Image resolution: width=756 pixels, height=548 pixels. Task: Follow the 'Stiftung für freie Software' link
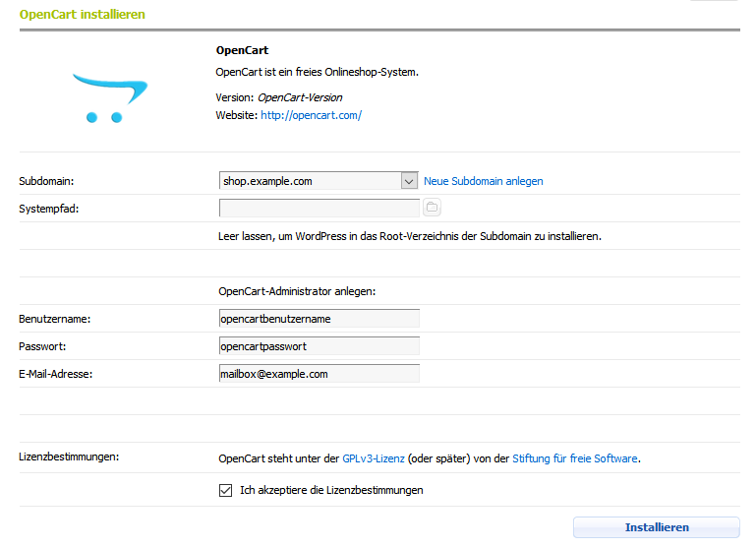coord(575,458)
